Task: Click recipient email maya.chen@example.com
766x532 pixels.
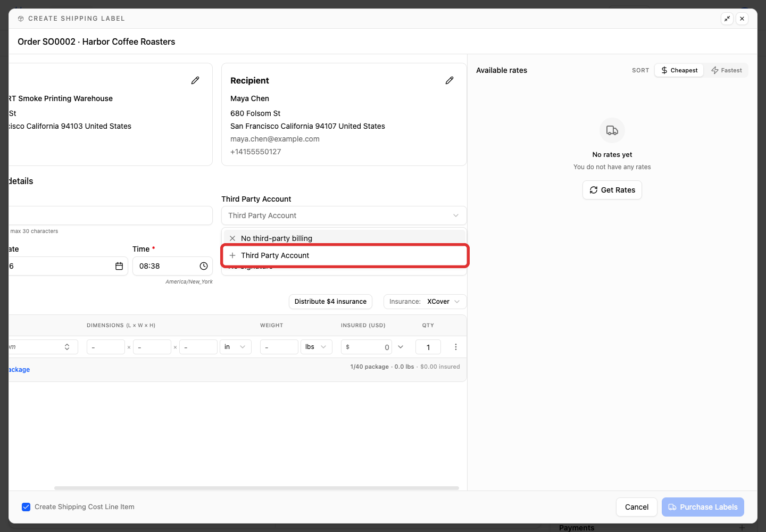Action: [x=275, y=139]
